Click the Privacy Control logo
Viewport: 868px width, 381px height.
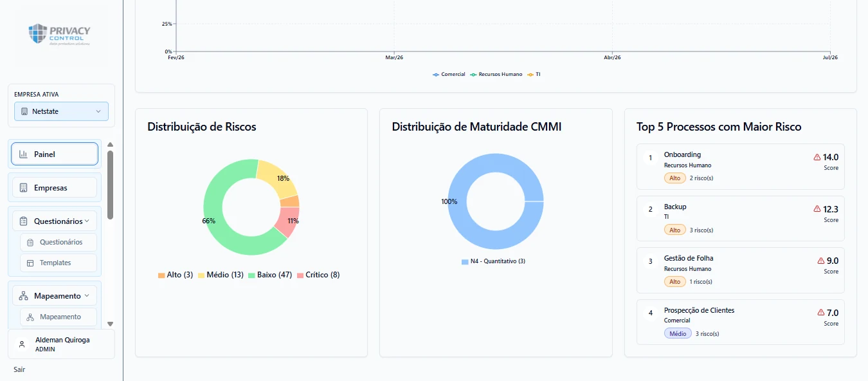60,34
